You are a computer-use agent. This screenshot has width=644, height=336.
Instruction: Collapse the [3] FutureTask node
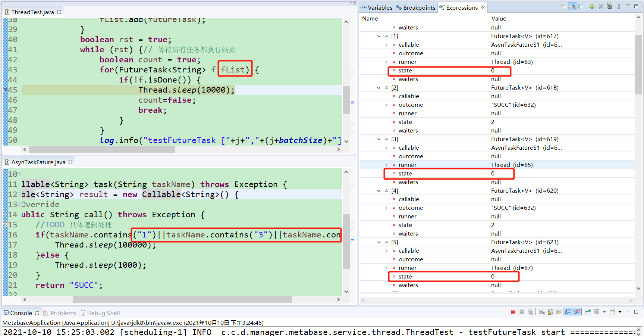(378, 139)
